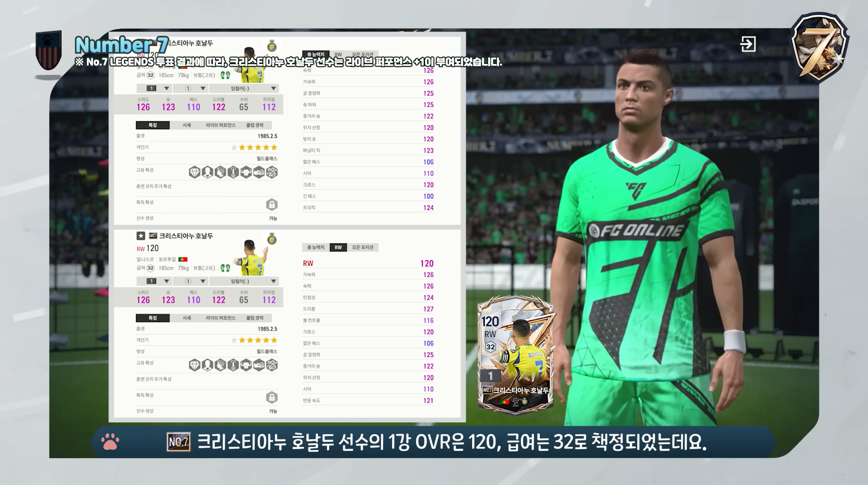Click the exit icon at top right

coord(748,44)
